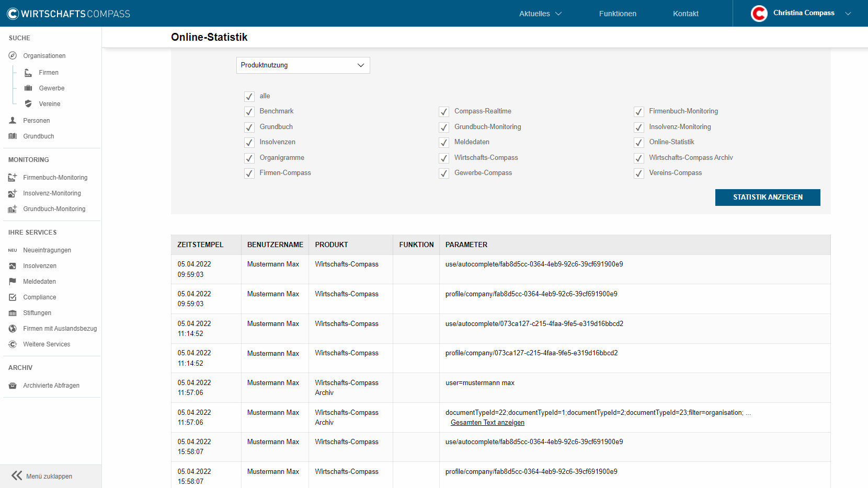This screenshot has width=868, height=488.
Task: Toggle the Insolvenzen product checkbox
Action: coord(249,143)
